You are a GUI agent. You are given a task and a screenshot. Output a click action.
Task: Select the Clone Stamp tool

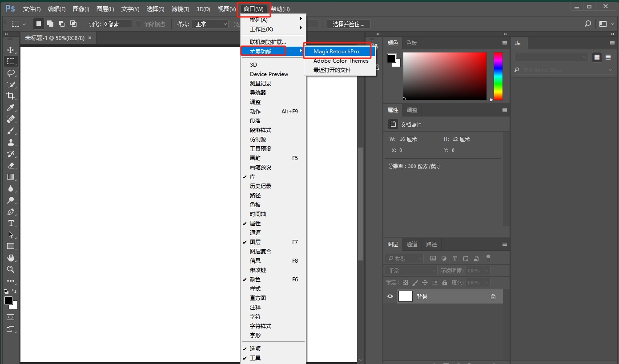pos(11,142)
